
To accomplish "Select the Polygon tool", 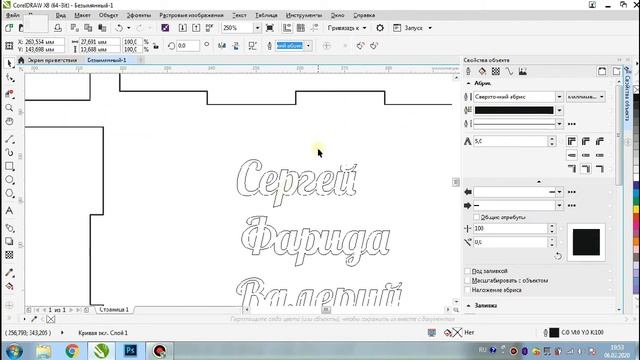I will coord(10,193).
